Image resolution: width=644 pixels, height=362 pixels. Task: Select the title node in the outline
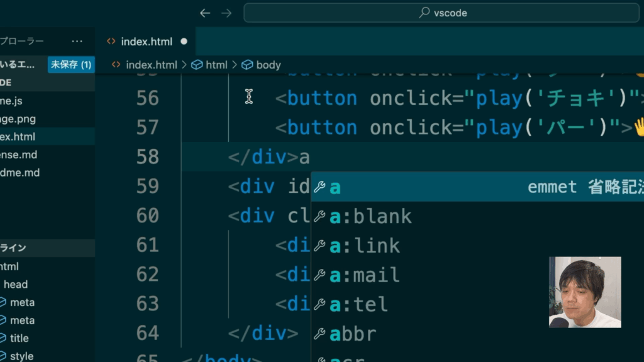point(19,338)
